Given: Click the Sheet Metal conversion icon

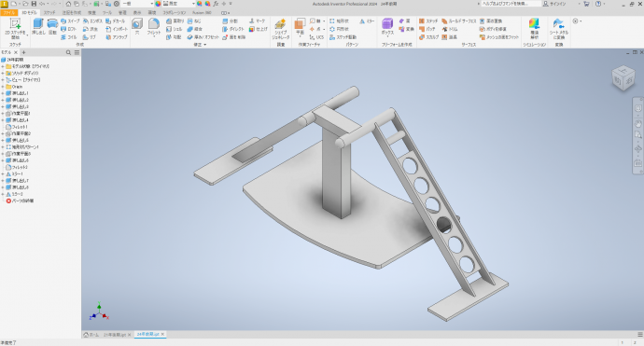Looking at the screenshot, I should point(558,29).
